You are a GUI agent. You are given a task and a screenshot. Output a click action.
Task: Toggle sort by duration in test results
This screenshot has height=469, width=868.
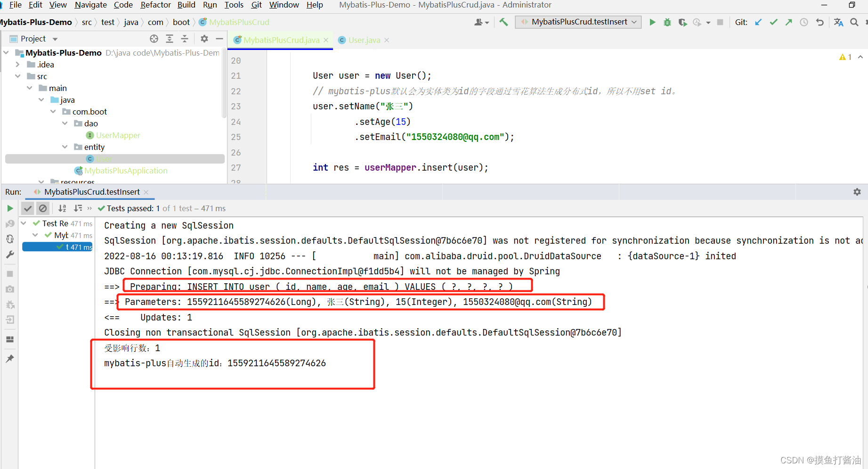point(78,208)
